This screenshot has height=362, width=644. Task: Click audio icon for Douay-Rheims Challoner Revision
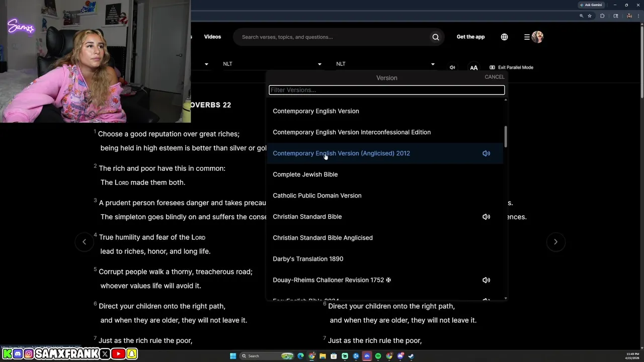tap(486, 280)
